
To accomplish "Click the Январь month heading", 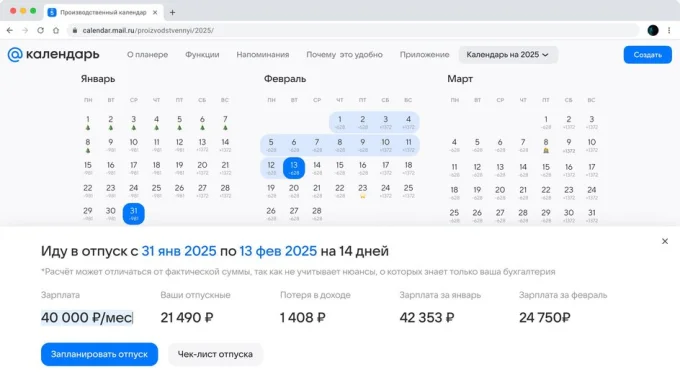I will tap(98, 79).
